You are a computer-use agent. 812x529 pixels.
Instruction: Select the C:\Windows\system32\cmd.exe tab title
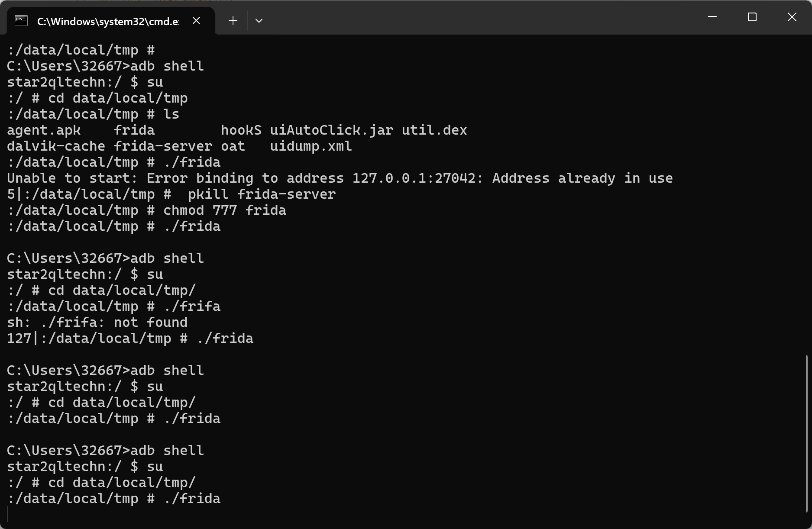click(108, 21)
